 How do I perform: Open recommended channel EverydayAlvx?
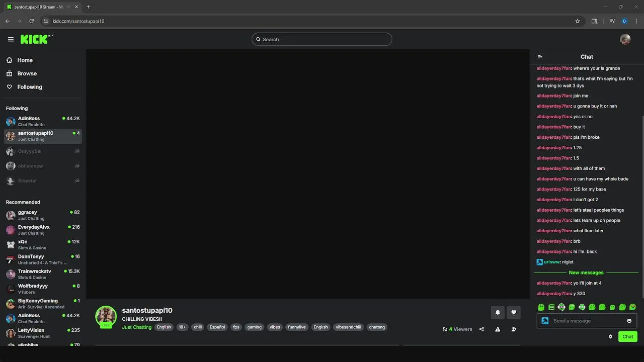pos(43,230)
